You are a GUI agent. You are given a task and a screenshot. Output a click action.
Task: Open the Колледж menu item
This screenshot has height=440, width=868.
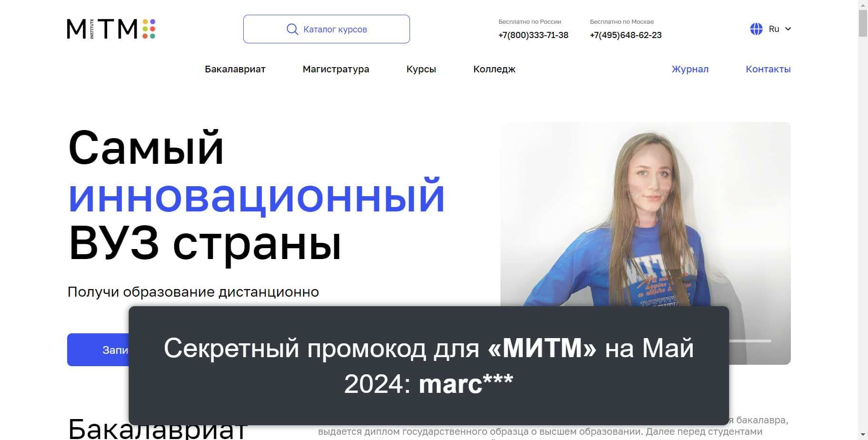[x=494, y=69]
